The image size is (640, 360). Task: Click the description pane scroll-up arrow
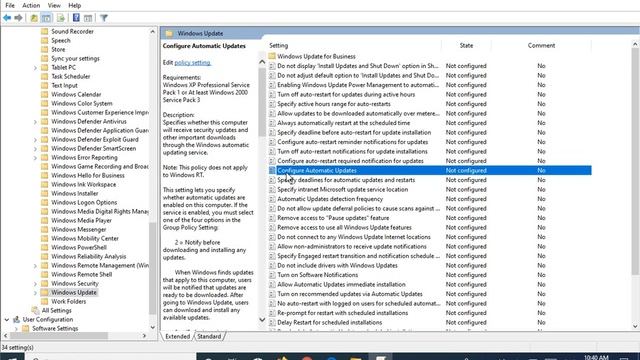(262, 62)
